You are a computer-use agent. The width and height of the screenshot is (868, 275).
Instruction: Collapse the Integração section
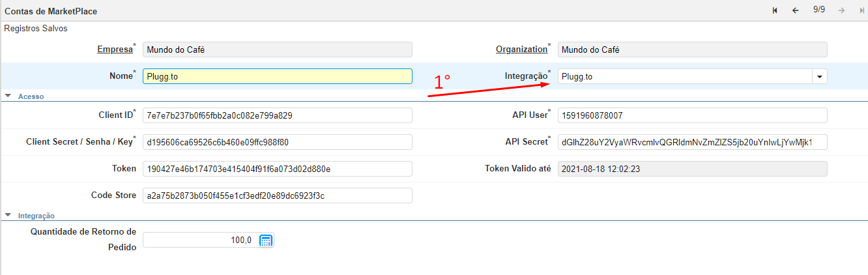coord(8,215)
